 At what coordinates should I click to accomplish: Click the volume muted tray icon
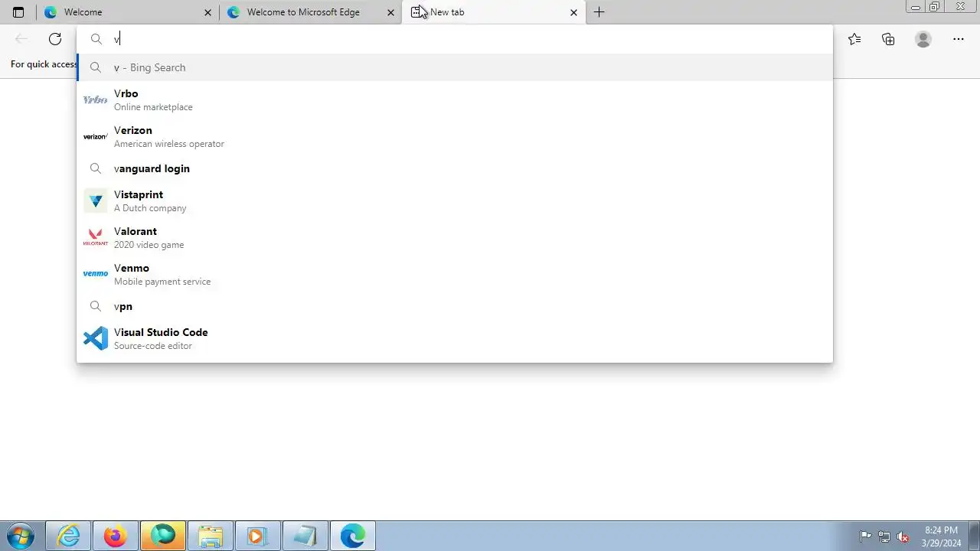coord(903,536)
